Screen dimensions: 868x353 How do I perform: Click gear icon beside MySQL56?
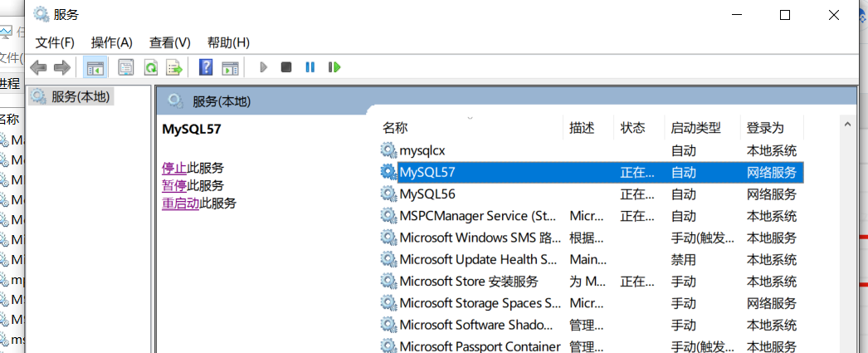coord(388,194)
